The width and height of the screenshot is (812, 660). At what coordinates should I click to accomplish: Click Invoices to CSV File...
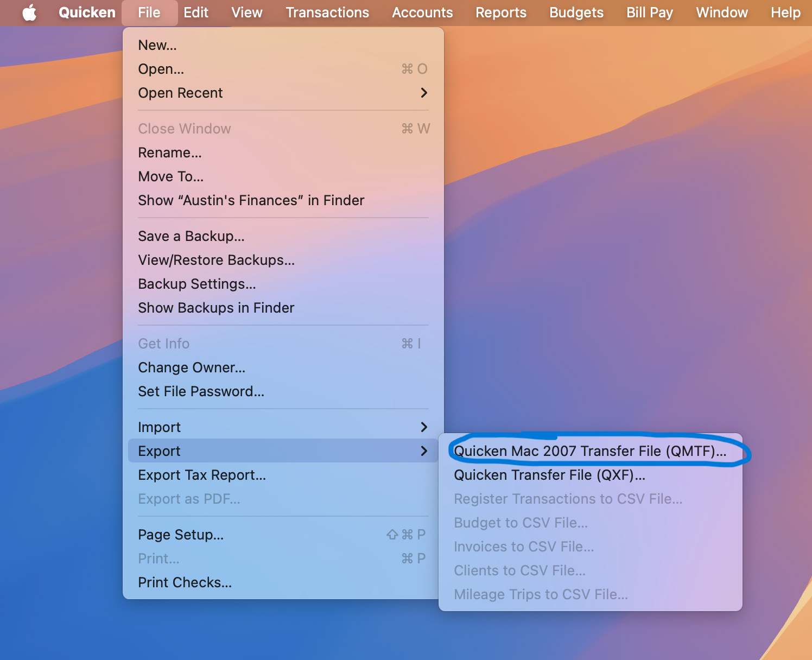tap(590, 547)
